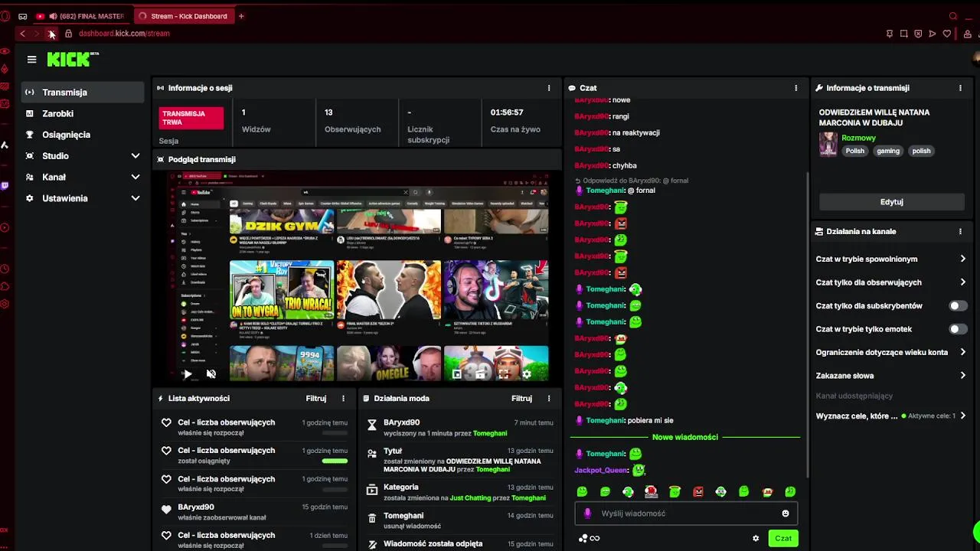The image size is (980, 551).
Task: Open Ograniczenie dotyczące wieku konta options
Action: click(x=890, y=352)
